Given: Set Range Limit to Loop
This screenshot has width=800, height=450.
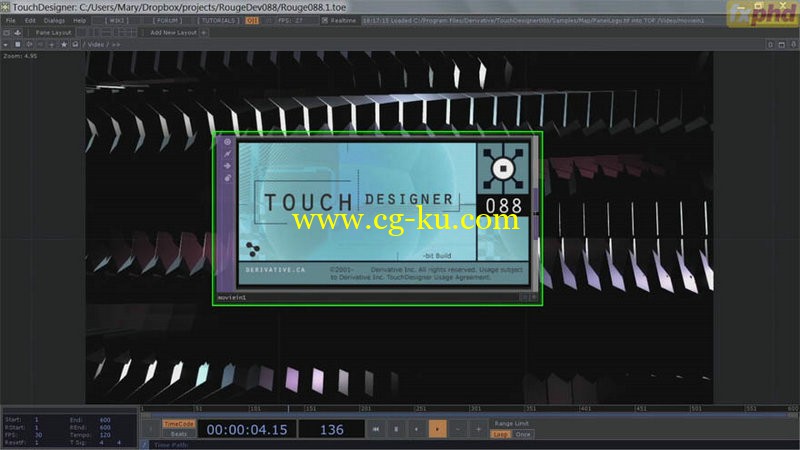Looking at the screenshot, I should (x=501, y=435).
